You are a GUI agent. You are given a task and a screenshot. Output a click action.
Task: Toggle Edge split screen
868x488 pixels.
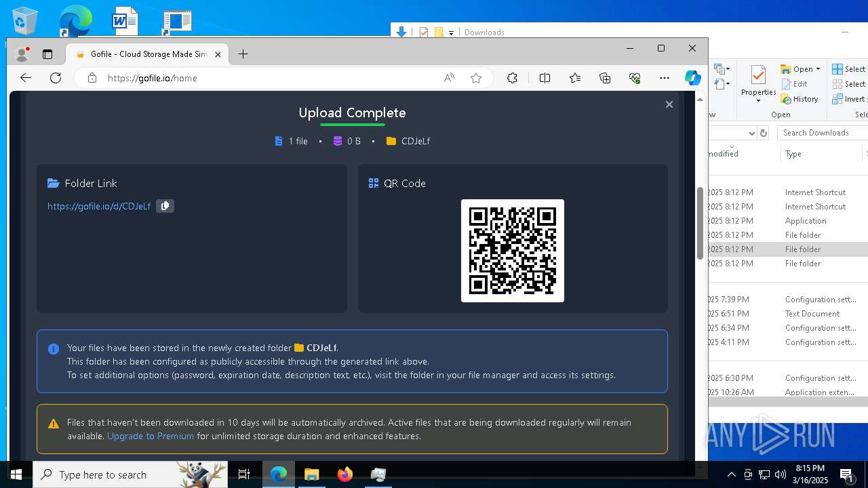545,78
